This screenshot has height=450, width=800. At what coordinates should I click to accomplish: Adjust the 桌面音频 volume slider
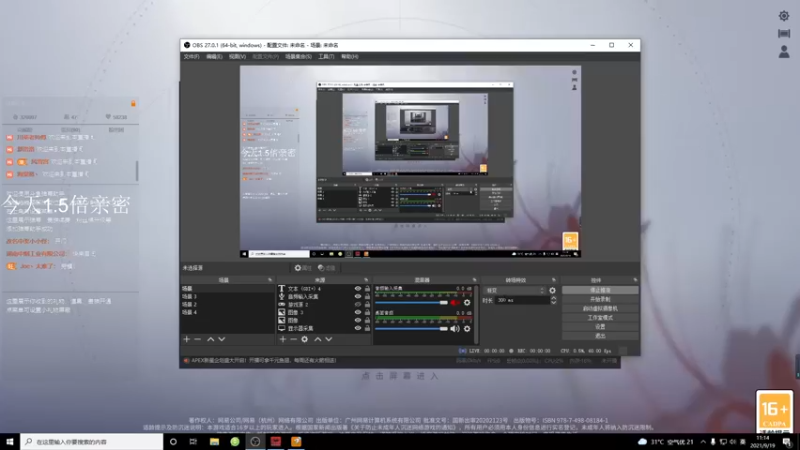tap(411, 329)
